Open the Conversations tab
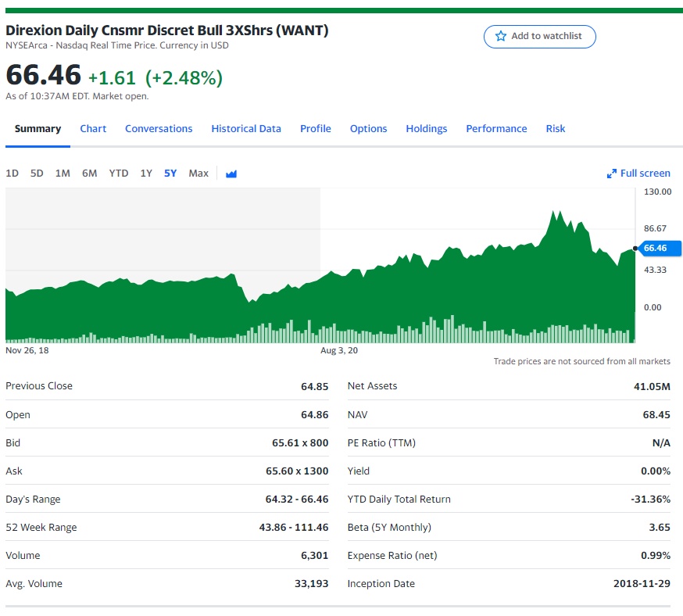This screenshot has width=683, height=616. (159, 129)
